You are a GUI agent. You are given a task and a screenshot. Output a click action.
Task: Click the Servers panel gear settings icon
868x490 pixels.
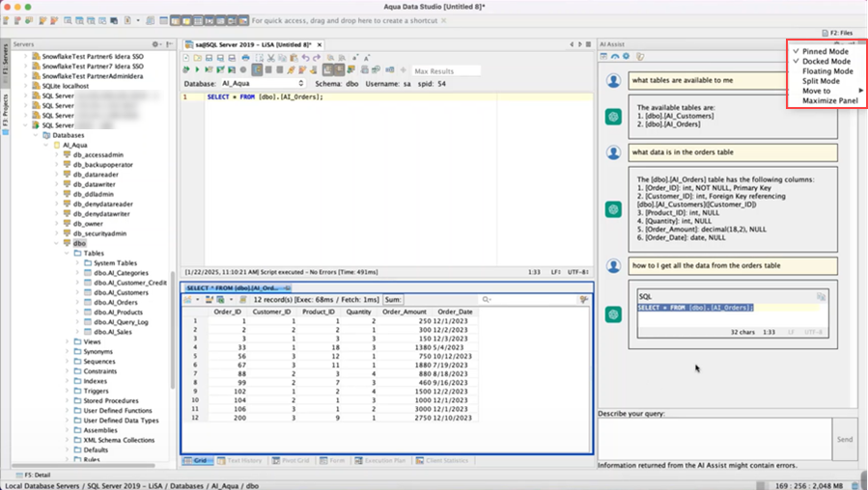coord(155,44)
